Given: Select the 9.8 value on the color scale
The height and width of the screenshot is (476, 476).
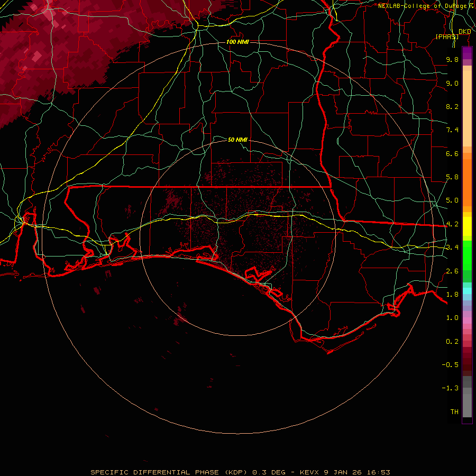Looking at the screenshot, I should click(x=452, y=59).
